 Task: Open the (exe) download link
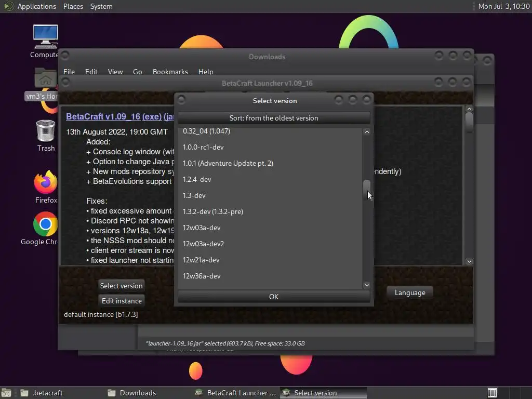click(x=152, y=116)
